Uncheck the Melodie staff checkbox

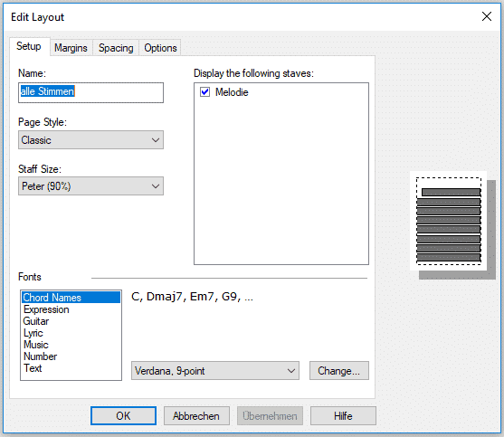(205, 92)
